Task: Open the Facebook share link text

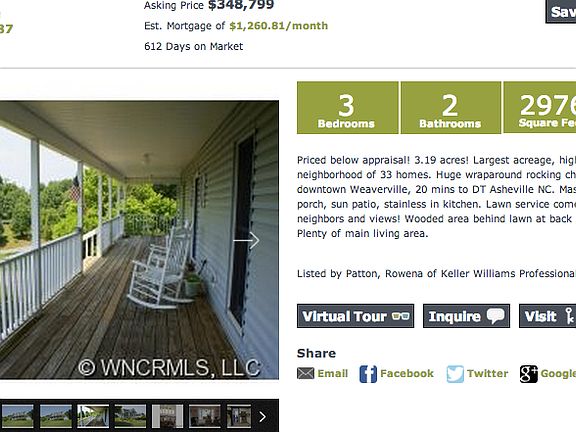Action: (407, 374)
